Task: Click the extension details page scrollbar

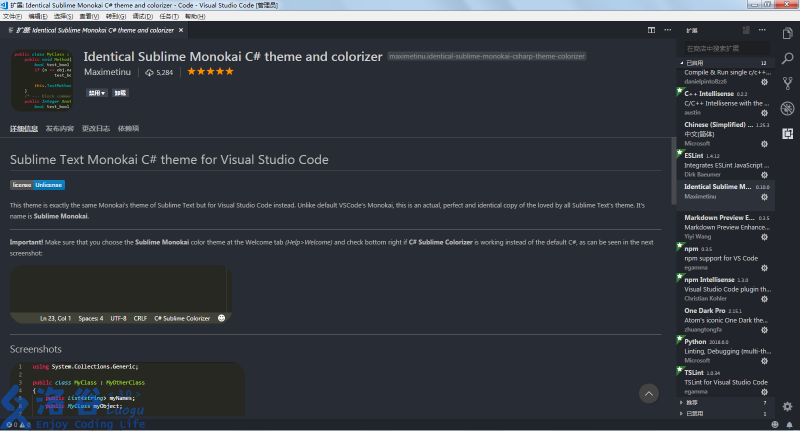Action: (x=673, y=171)
